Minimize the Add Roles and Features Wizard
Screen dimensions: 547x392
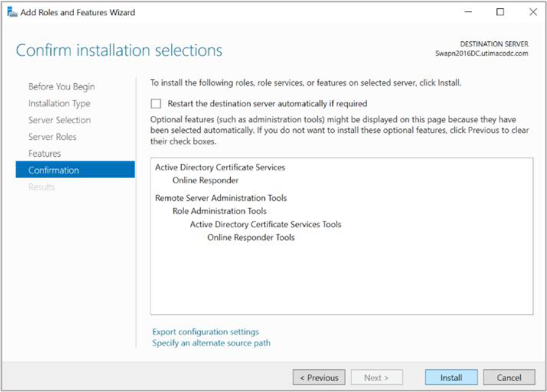coord(467,12)
